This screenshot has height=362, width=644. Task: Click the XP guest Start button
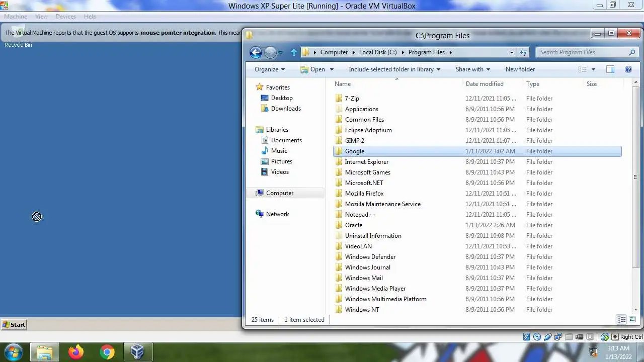point(14,325)
